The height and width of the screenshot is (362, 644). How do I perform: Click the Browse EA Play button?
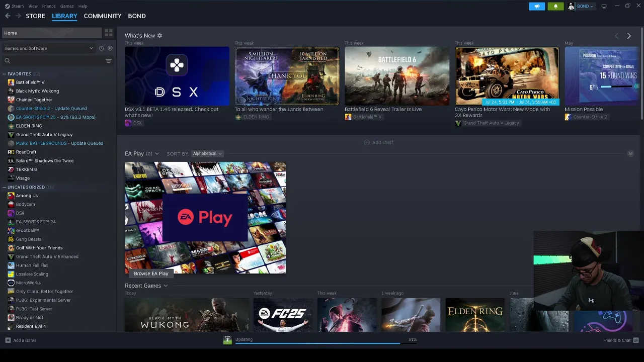(151, 274)
